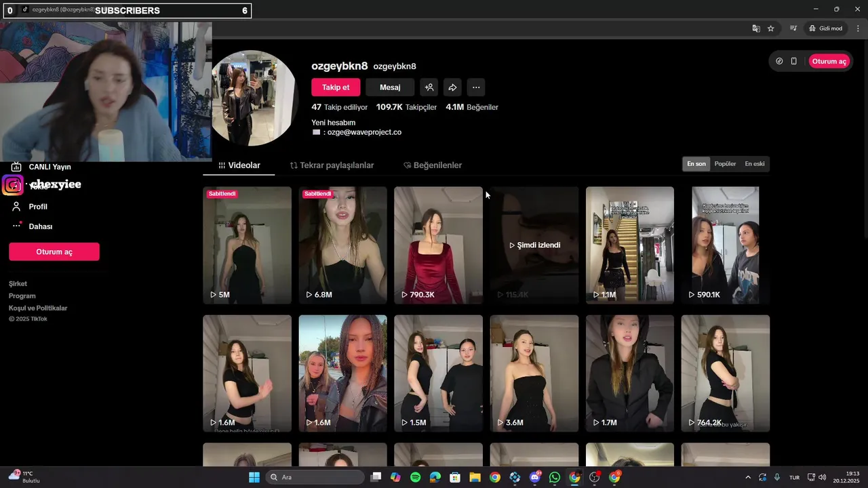Viewport: 868px width, 488px height.
Task: Open Chrome media controls icon
Action: (x=793, y=28)
